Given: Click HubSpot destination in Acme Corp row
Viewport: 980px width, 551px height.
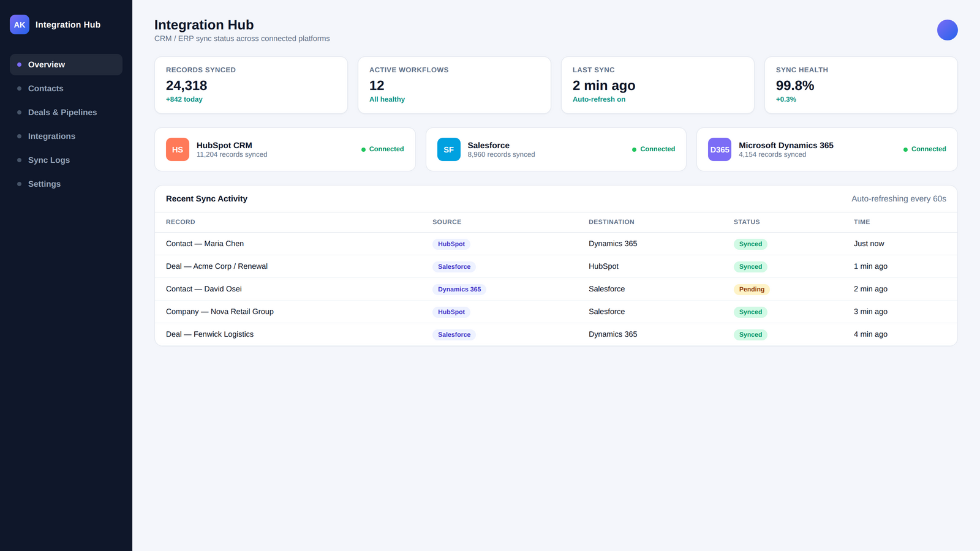Looking at the screenshot, I should [x=603, y=266].
